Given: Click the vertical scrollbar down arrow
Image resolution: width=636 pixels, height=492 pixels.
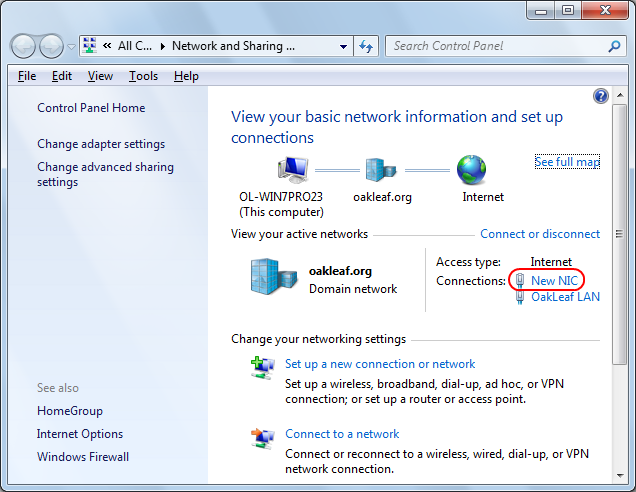Looking at the screenshot, I should 620,475.
